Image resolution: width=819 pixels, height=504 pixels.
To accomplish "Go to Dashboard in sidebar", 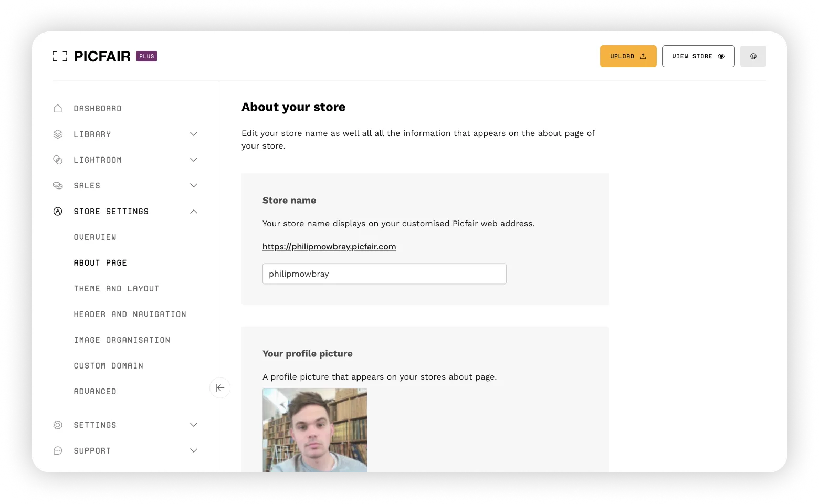I will pos(98,109).
